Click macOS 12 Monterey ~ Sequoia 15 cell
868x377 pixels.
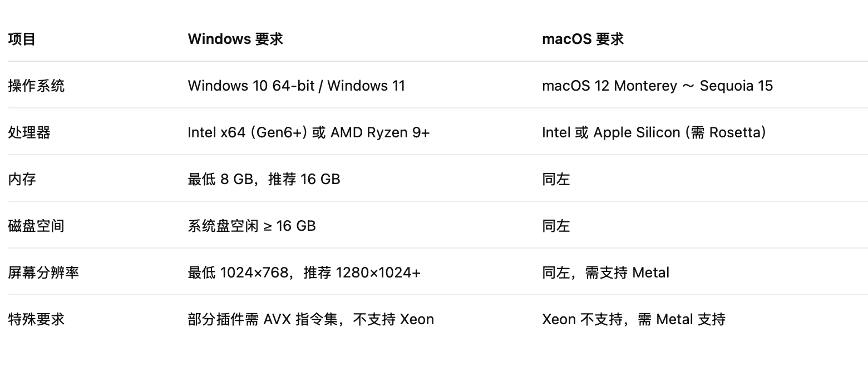pyautogui.click(x=657, y=86)
